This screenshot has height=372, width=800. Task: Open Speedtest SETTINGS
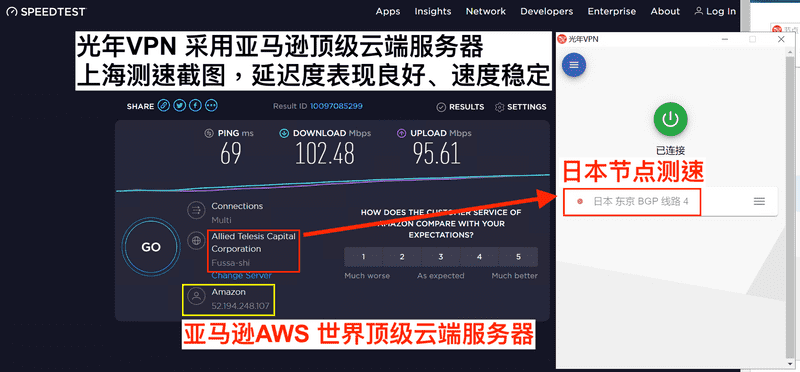tap(520, 107)
